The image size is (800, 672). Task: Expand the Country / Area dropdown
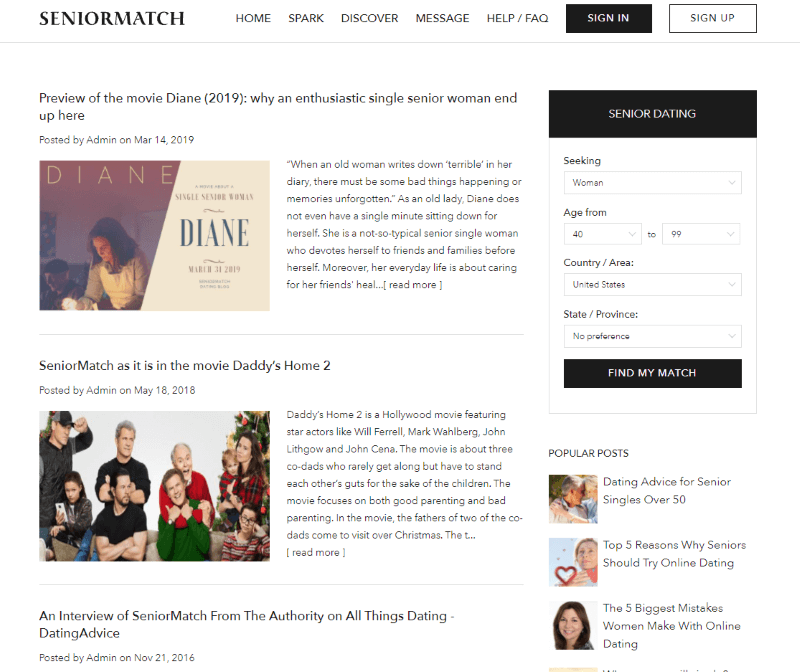pos(653,285)
